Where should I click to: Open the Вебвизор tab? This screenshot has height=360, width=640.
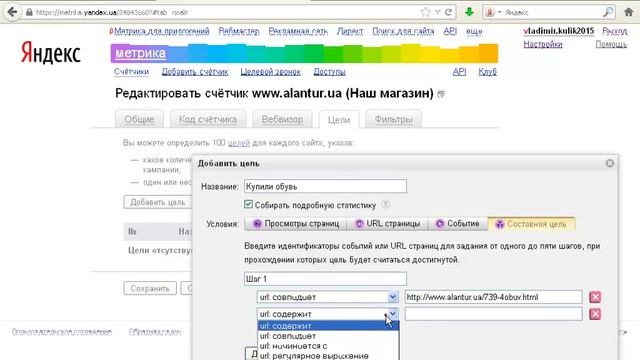click(x=282, y=119)
